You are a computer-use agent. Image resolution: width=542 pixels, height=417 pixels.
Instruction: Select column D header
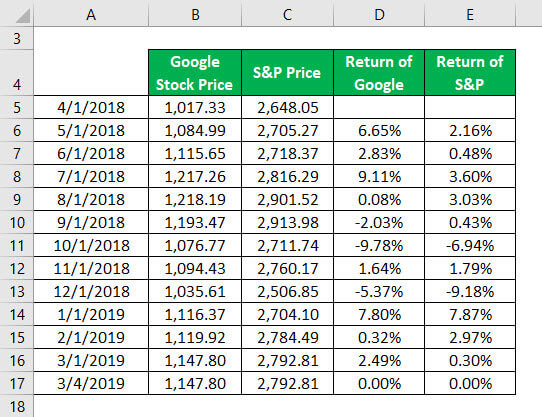pos(379,14)
